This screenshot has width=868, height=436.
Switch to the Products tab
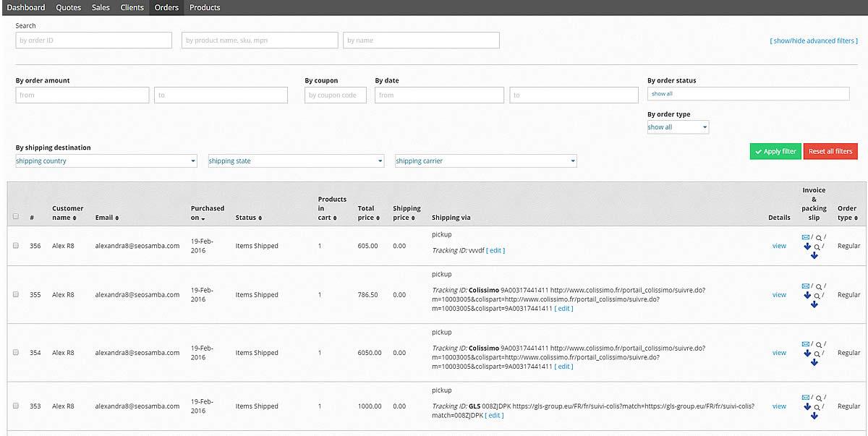click(205, 7)
